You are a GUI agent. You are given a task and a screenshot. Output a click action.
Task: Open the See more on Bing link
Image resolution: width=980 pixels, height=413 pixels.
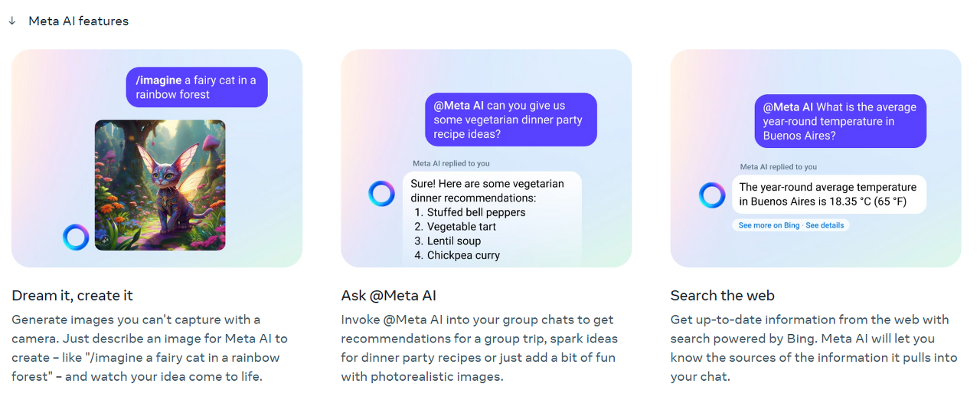(769, 225)
